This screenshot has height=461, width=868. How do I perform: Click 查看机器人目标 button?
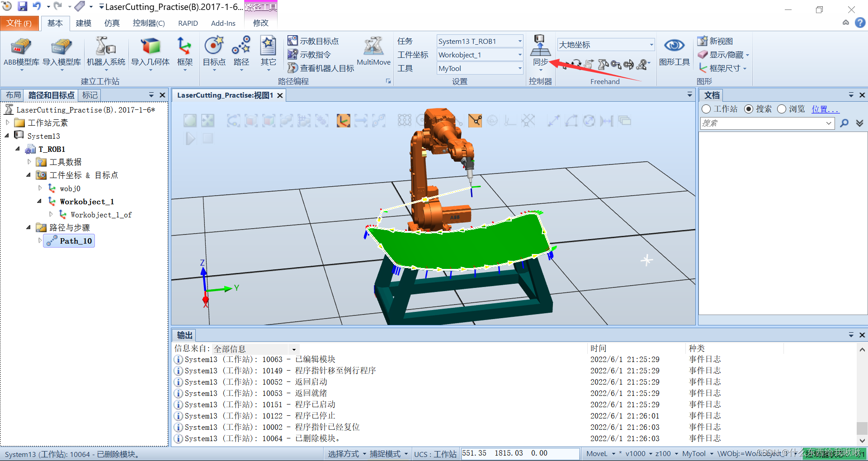coord(321,68)
